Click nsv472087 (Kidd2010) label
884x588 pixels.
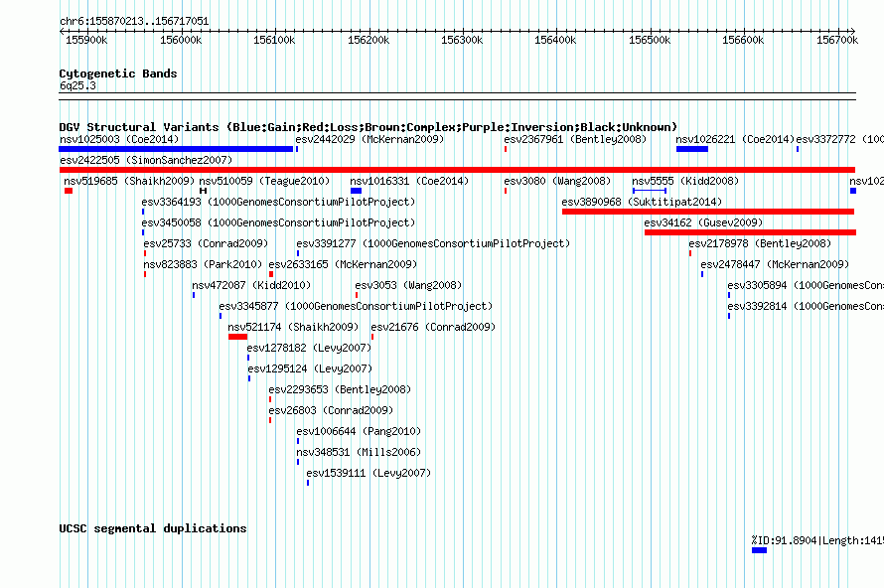(x=251, y=285)
